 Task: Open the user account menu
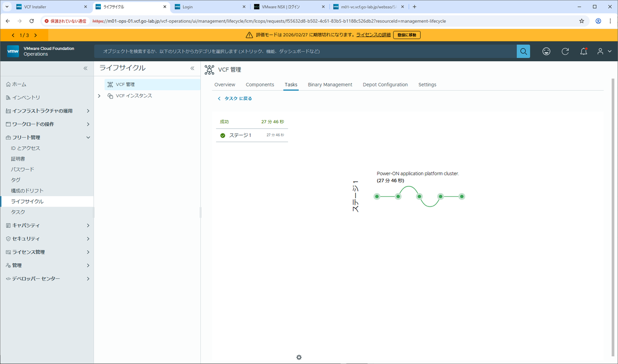(604, 51)
